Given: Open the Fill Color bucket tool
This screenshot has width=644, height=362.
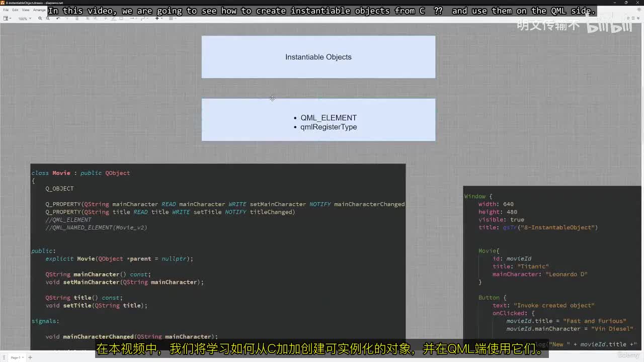Looking at the screenshot, I should pos(105,19).
